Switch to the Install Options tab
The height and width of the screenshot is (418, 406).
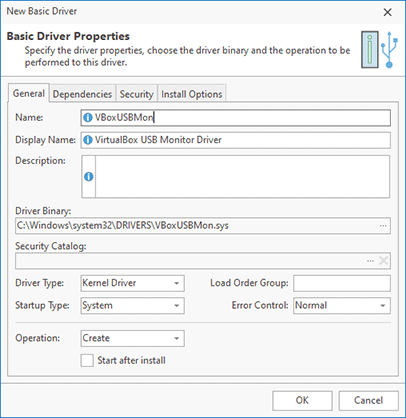192,94
